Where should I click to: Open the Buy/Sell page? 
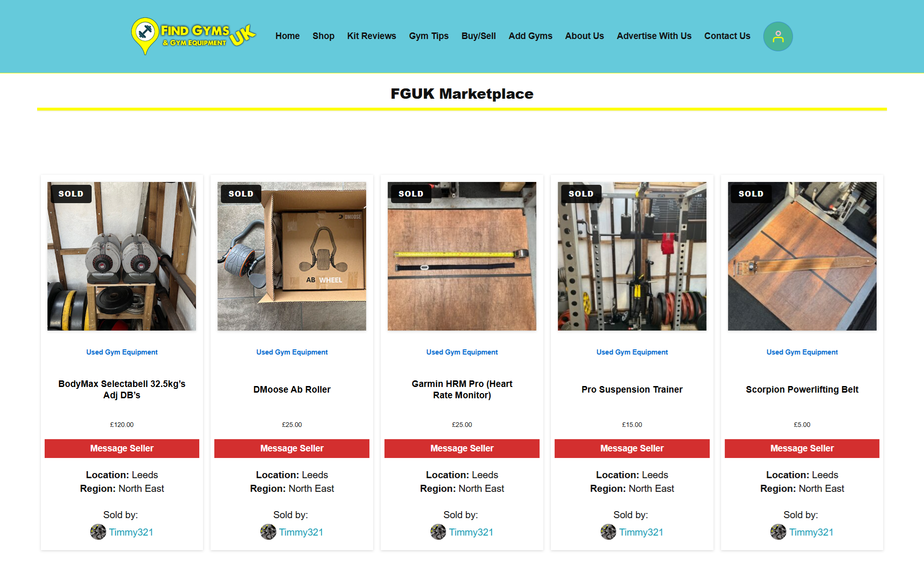coord(478,36)
